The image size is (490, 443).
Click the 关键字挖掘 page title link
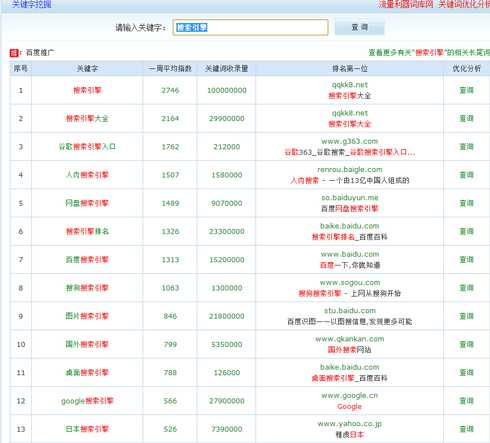point(31,4)
